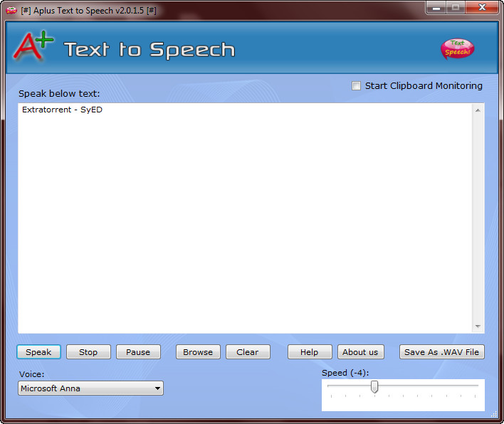Viewport: 504px width, 424px height.
Task: Click scrollbar down arrow in text area
Action: click(x=478, y=327)
